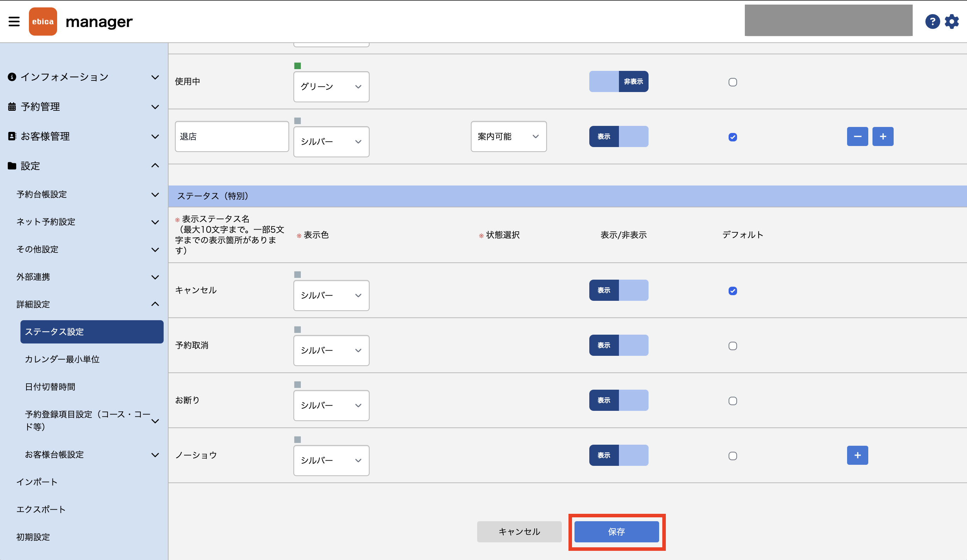Image resolution: width=967 pixels, height=560 pixels.
Task: Expand the 予約管理 chevron
Action: (x=155, y=107)
